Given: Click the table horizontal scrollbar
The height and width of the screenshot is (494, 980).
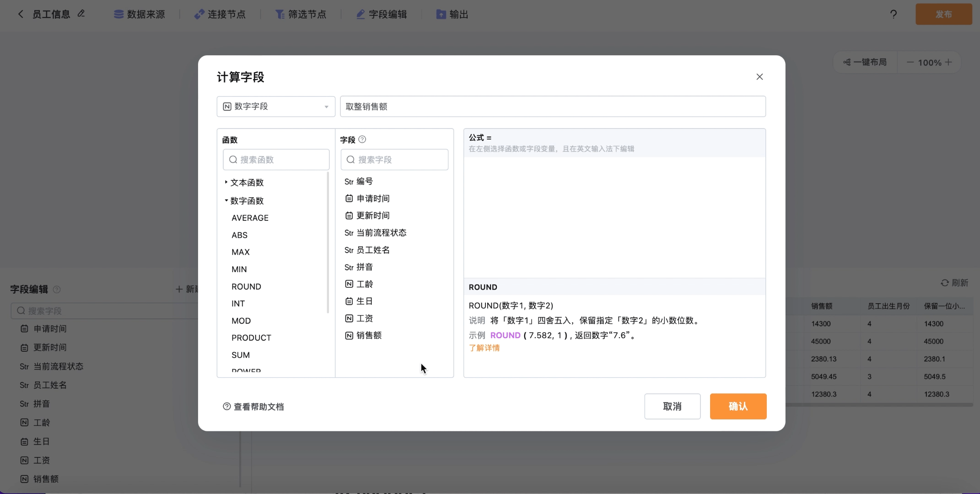Looking at the screenshot, I should (x=879, y=405).
